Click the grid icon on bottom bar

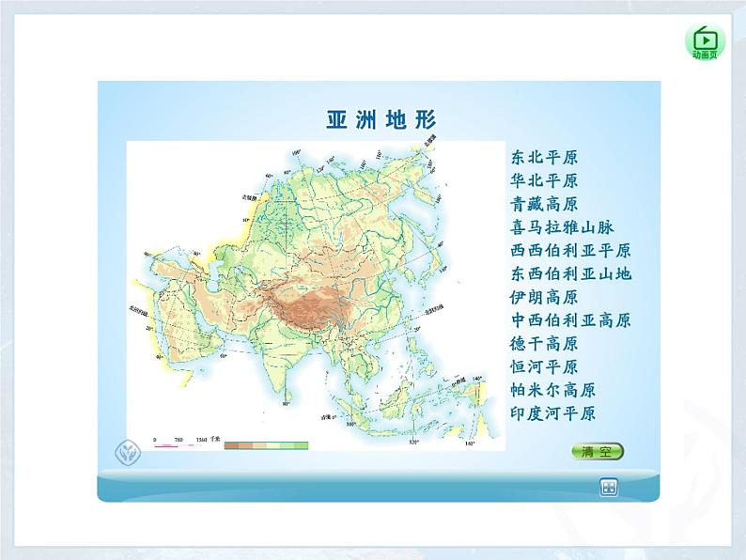pyautogui.click(x=609, y=486)
